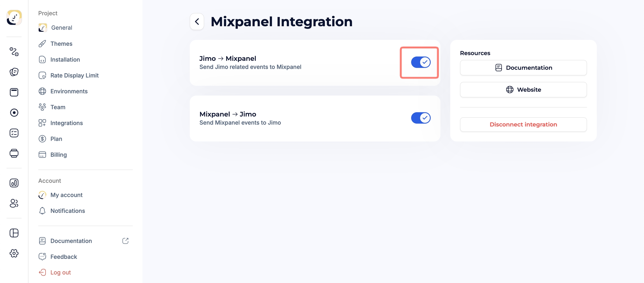Click the record target icon in the sidebar
Screen dimensions: 644x283
[14, 113]
